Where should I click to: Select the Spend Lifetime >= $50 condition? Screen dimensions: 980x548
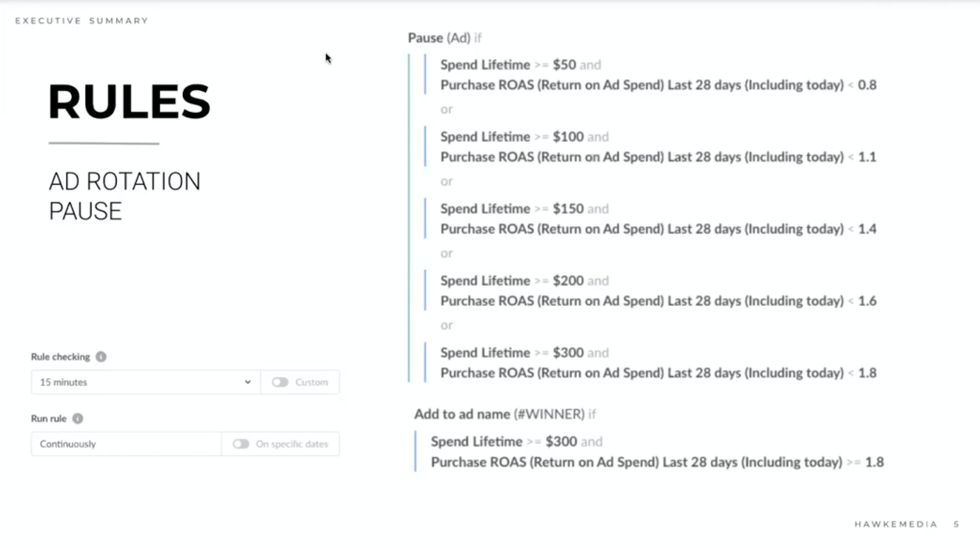520,65
